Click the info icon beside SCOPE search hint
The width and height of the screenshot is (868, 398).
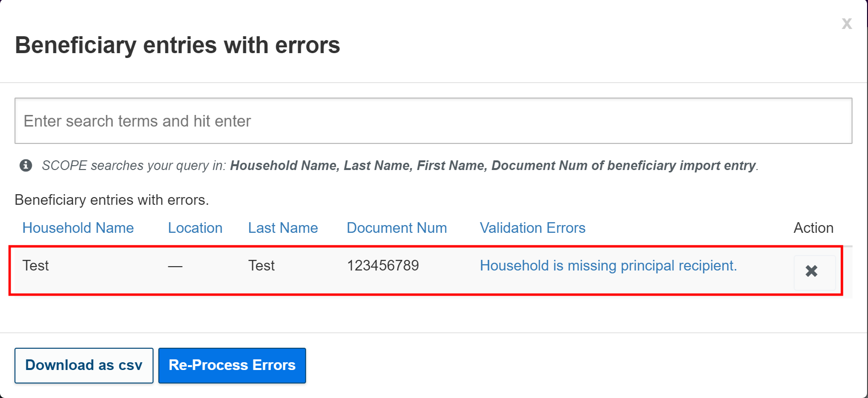tap(26, 166)
